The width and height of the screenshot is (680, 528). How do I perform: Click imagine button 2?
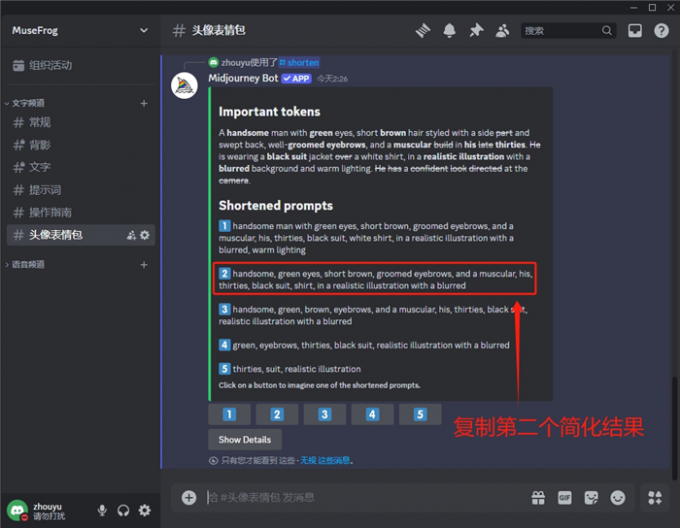(x=277, y=414)
